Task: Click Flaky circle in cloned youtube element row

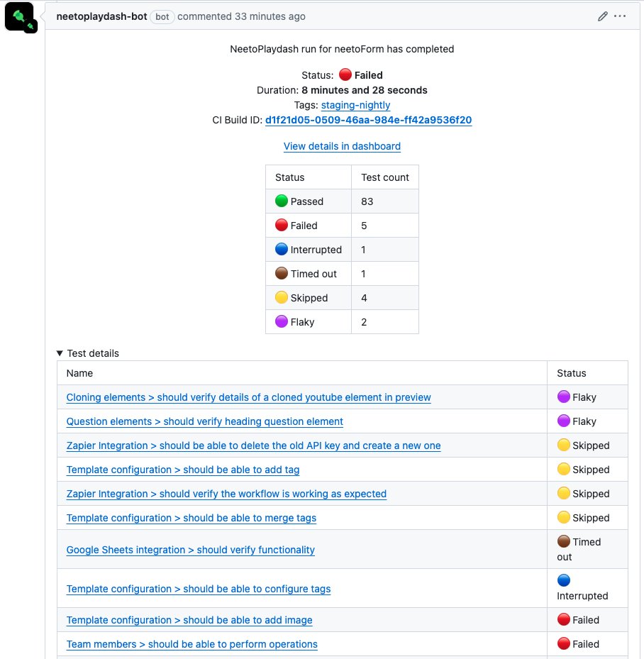Action: 563,397
